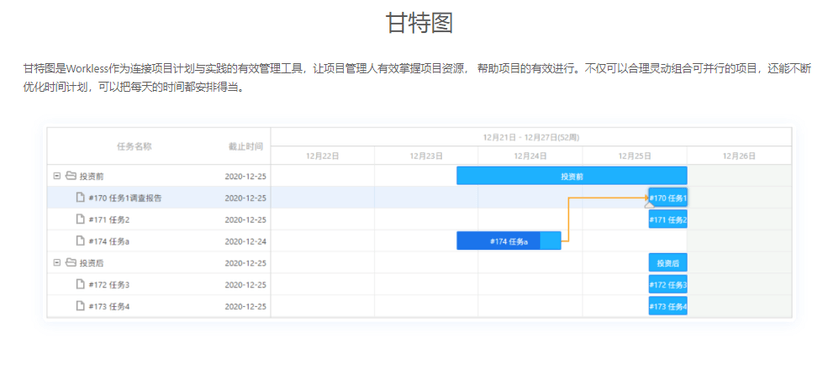Click the #170 任务1 bar in chart
The width and height of the screenshot is (828, 371).
(x=668, y=198)
